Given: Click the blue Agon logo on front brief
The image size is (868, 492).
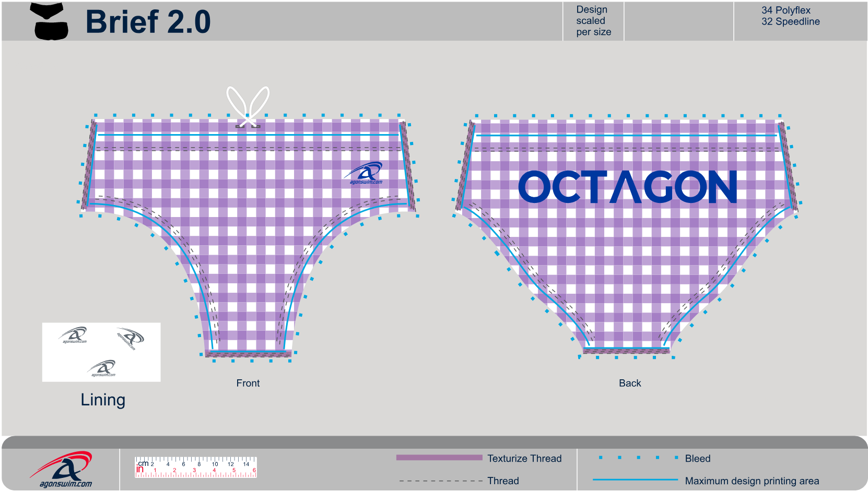Looking at the screenshot, I should [363, 173].
